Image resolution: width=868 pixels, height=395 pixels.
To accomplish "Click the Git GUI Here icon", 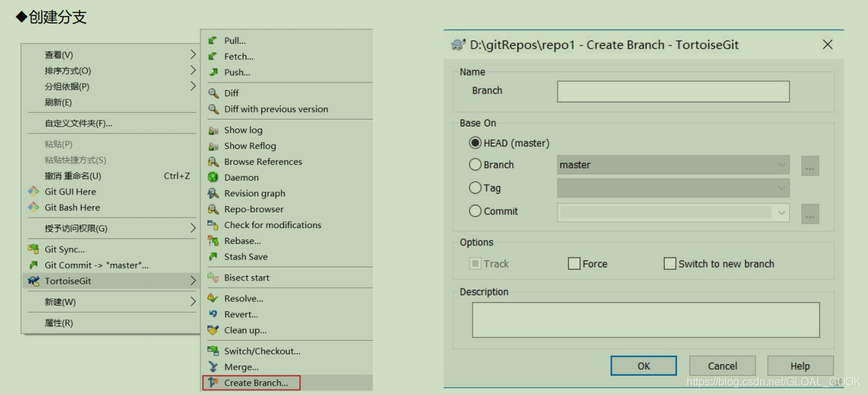I will [33, 192].
